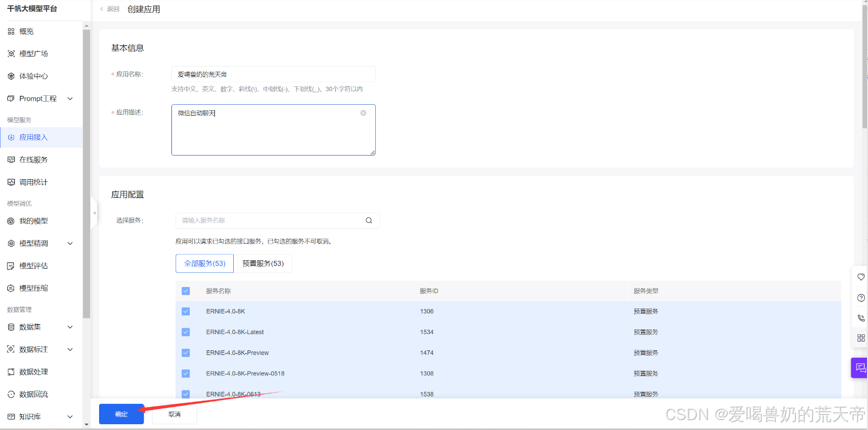
Task: Click the 数据标注 sidebar icon
Action: [11, 349]
